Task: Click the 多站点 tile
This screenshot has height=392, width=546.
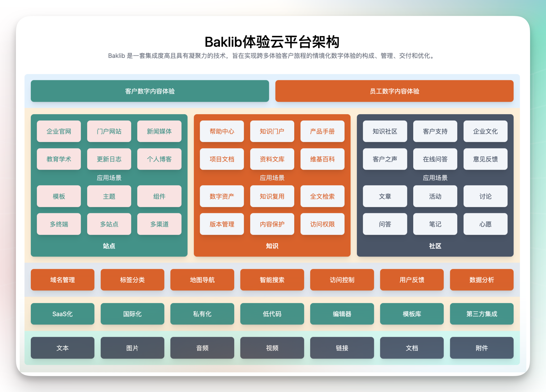Action: (x=109, y=224)
